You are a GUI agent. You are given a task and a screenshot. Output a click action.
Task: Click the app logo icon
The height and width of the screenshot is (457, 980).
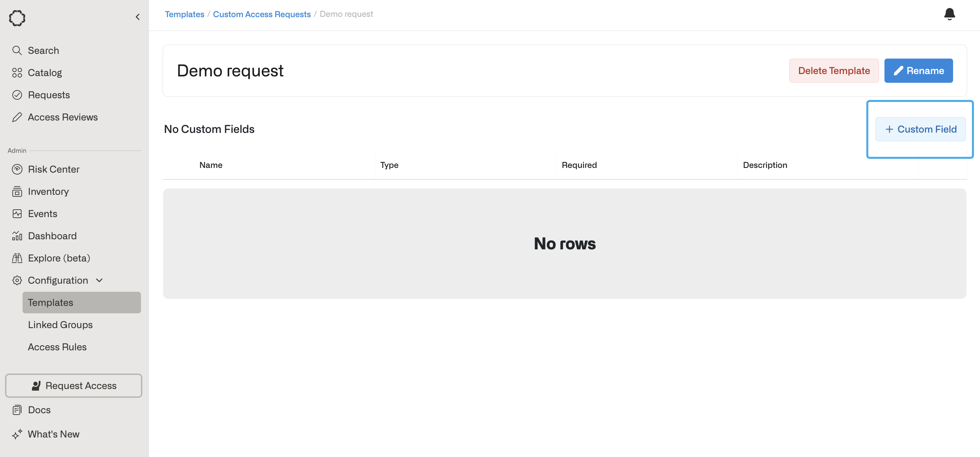[17, 18]
